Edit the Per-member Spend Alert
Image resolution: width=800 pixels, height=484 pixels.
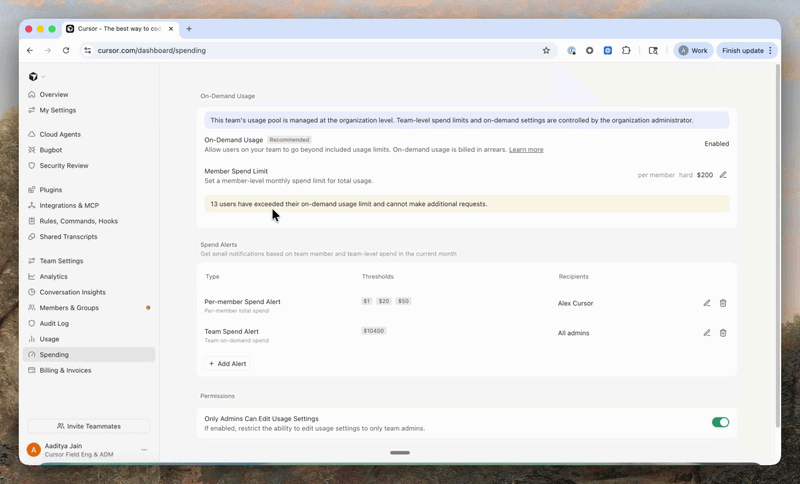[707, 303]
